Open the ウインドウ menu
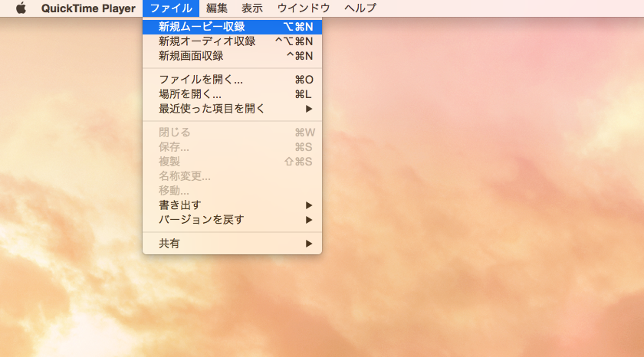644x357 pixels. coord(304,8)
